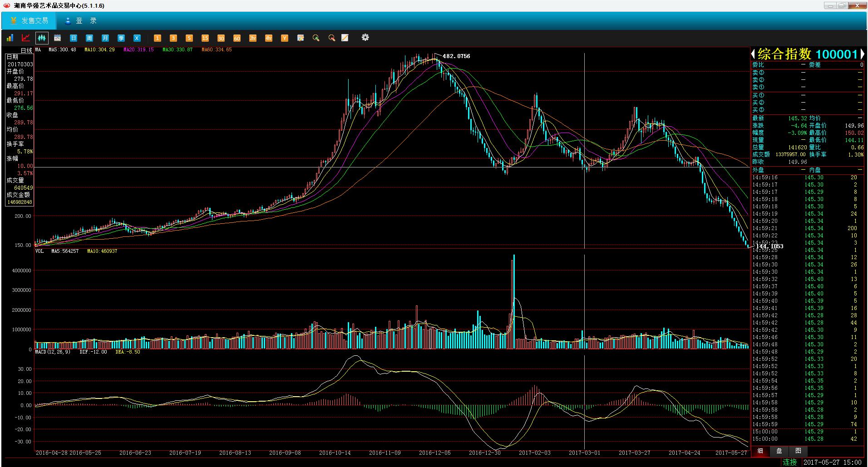The image size is (868, 467).
Task: Click the MACD(12,26,9) indicator label
Action: pos(53,352)
